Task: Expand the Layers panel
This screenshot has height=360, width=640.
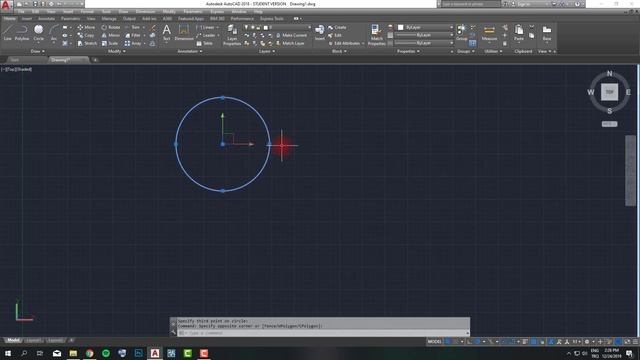Action: (267, 51)
